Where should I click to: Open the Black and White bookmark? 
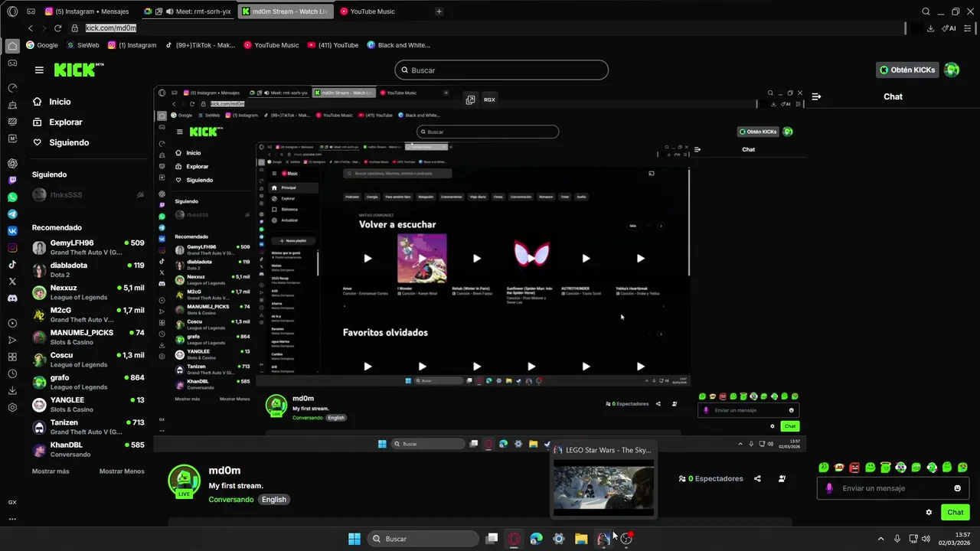[399, 45]
